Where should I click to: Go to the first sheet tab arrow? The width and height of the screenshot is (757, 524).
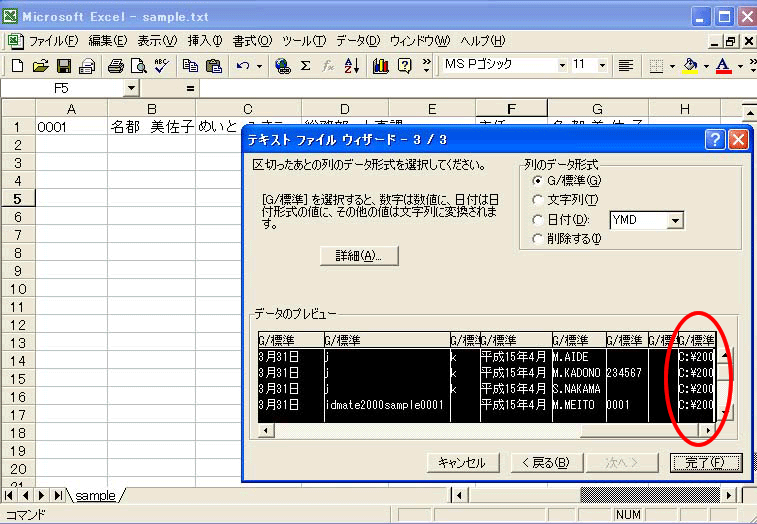point(9,495)
